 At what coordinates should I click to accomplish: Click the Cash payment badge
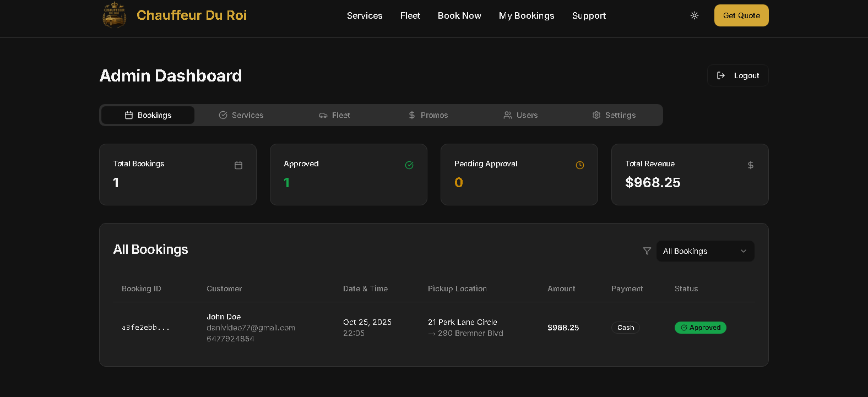tap(625, 328)
